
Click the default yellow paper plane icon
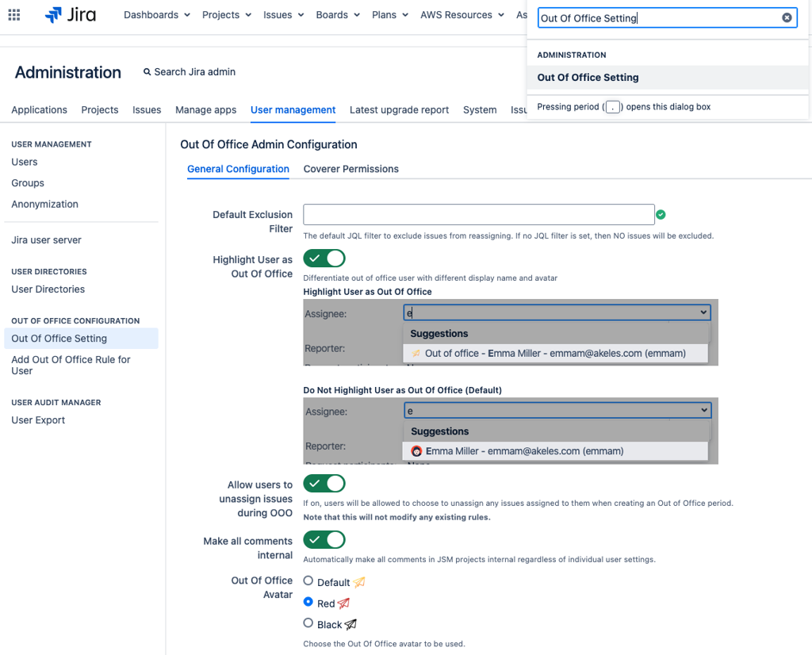(358, 582)
